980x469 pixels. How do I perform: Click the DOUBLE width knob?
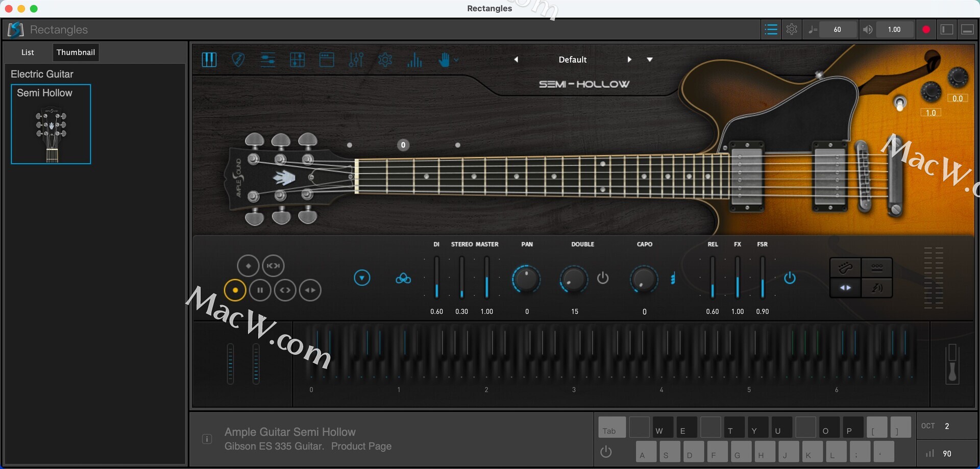pos(574,279)
